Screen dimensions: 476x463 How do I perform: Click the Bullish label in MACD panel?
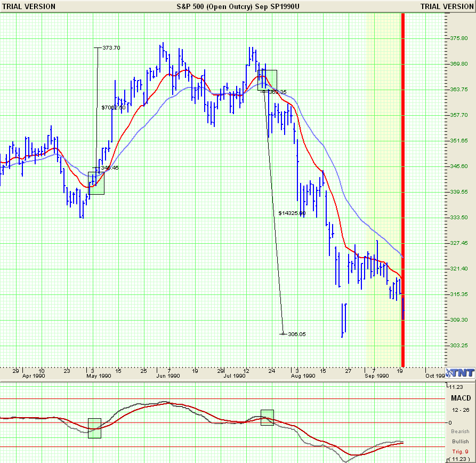click(x=461, y=442)
